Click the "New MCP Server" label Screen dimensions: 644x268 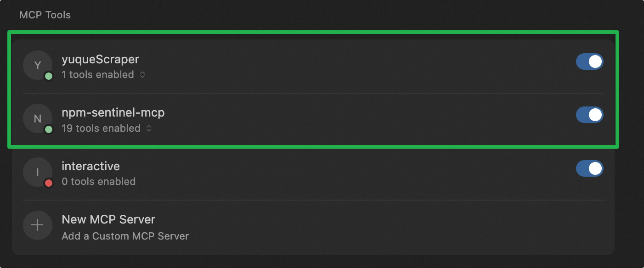point(108,219)
